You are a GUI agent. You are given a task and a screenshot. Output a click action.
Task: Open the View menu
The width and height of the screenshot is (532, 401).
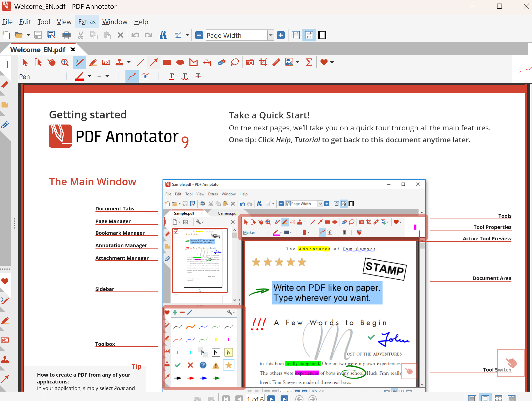pyautogui.click(x=64, y=22)
